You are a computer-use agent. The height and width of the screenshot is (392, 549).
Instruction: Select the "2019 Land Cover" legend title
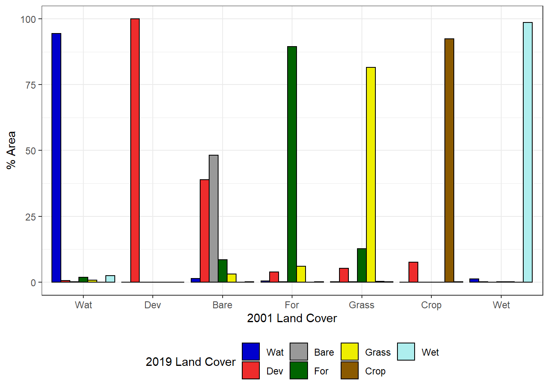[190, 362]
